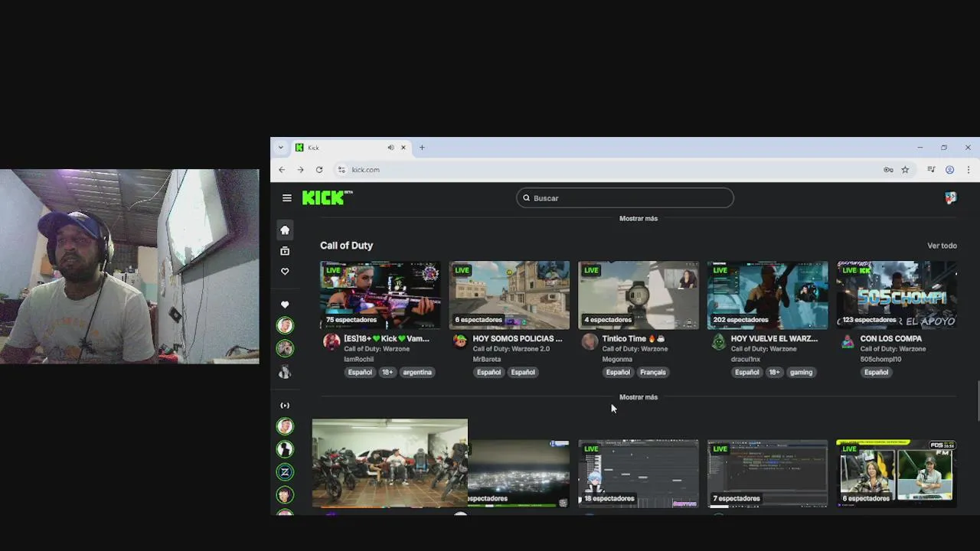Open the Chrome three-dot menu

coord(969,170)
